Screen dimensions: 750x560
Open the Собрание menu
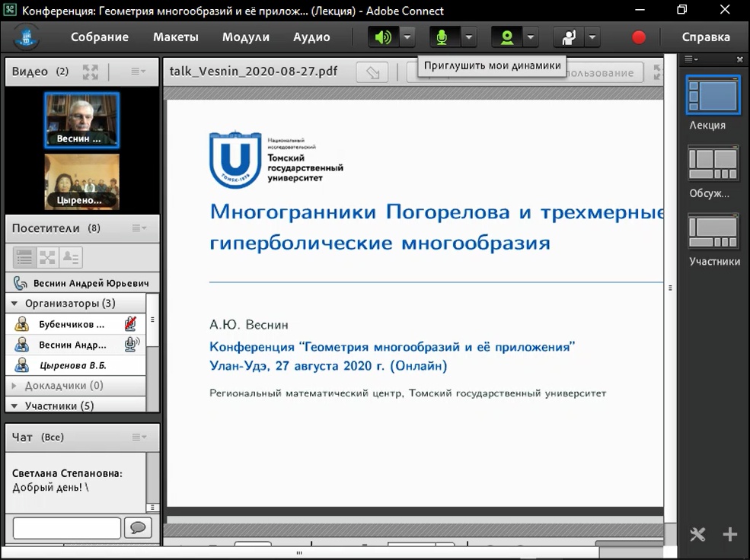pos(100,37)
